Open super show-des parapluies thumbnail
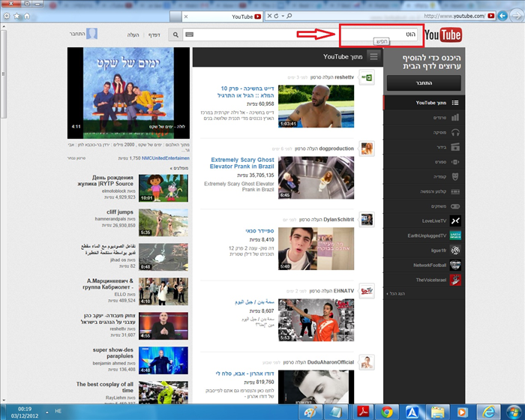The image size is (525, 420). point(163,361)
